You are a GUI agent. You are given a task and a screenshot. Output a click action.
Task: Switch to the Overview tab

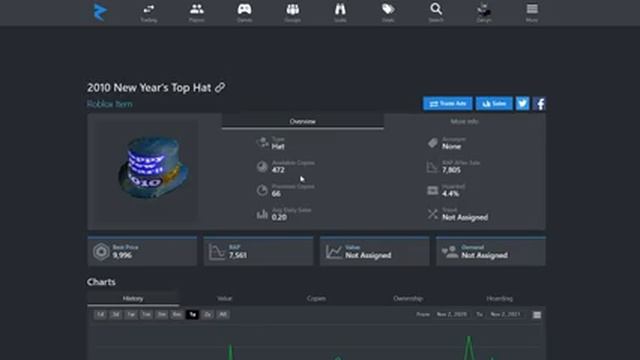(x=302, y=121)
